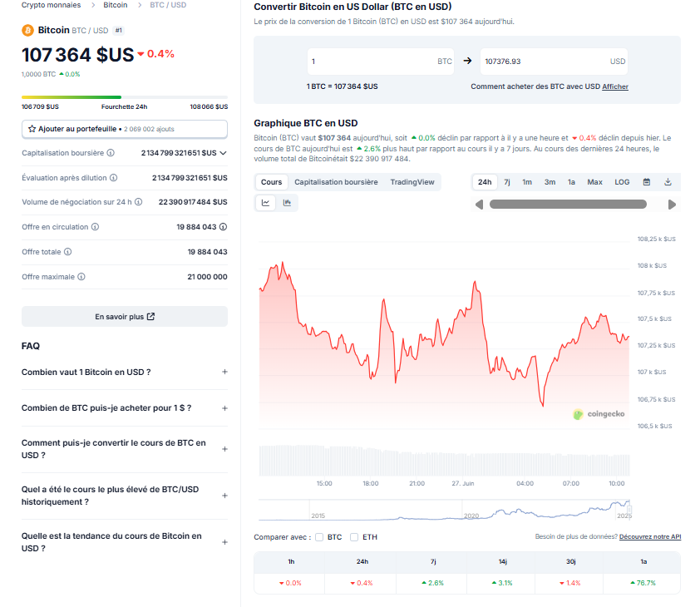Viewport: 700px width, 607px height.
Task: Click the #1 rank badge
Action: [x=119, y=31]
